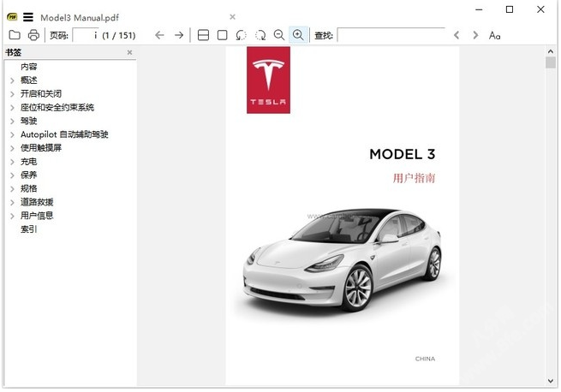Open the 内容 bookmark
Image resolution: width=561 pixels, height=392 pixels.
(x=28, y=67)
